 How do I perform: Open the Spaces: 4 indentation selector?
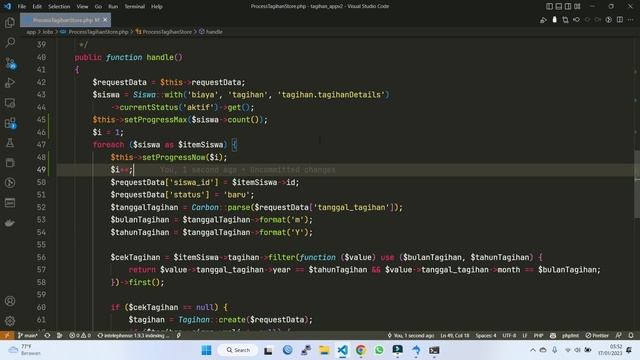tap(486, 335)
